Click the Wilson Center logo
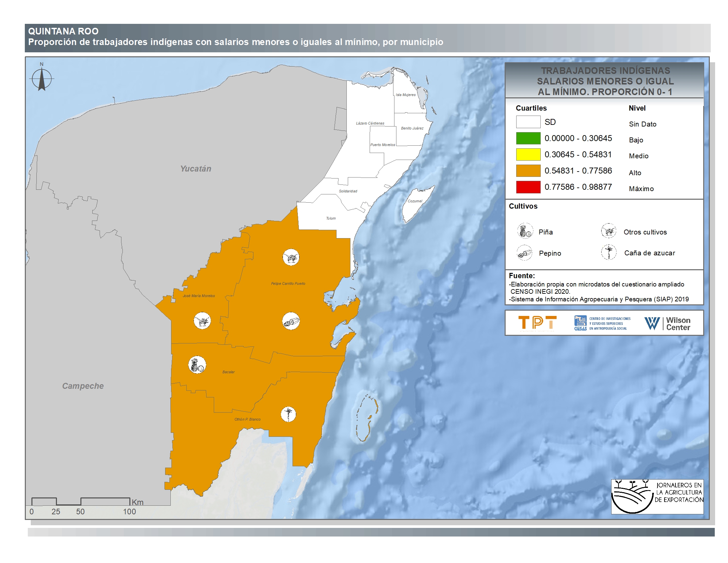Image resolution: width=728 pixels, height=563 pixels. pos(667,324)
